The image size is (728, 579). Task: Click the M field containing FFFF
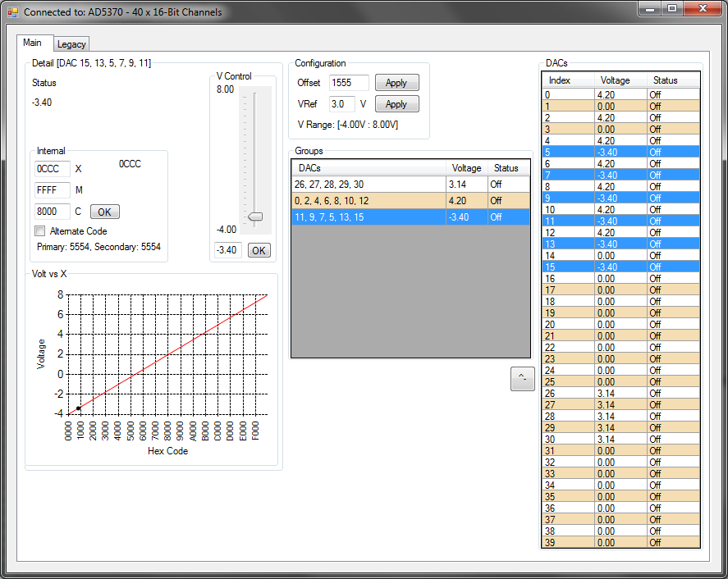(x=52, y=190)
